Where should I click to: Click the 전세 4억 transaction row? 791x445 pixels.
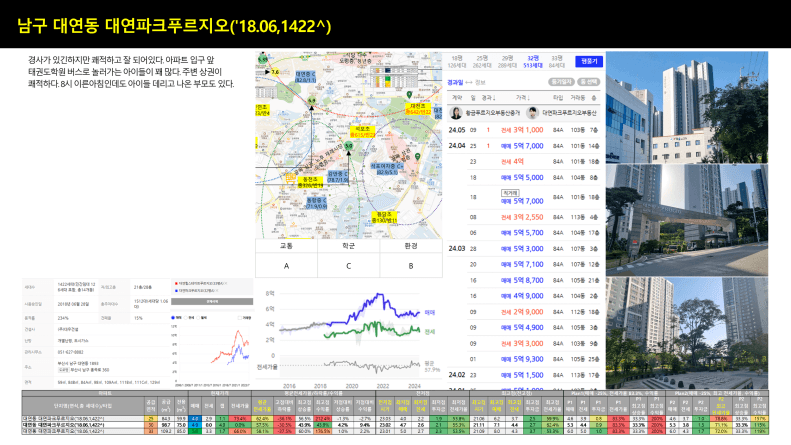point(524,161)
